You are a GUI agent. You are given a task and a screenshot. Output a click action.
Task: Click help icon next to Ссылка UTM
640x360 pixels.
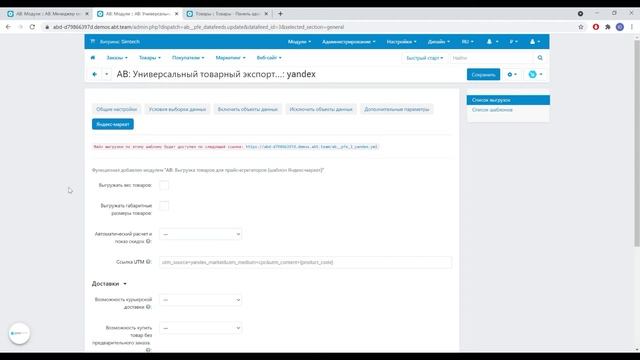tap(148, 262)
